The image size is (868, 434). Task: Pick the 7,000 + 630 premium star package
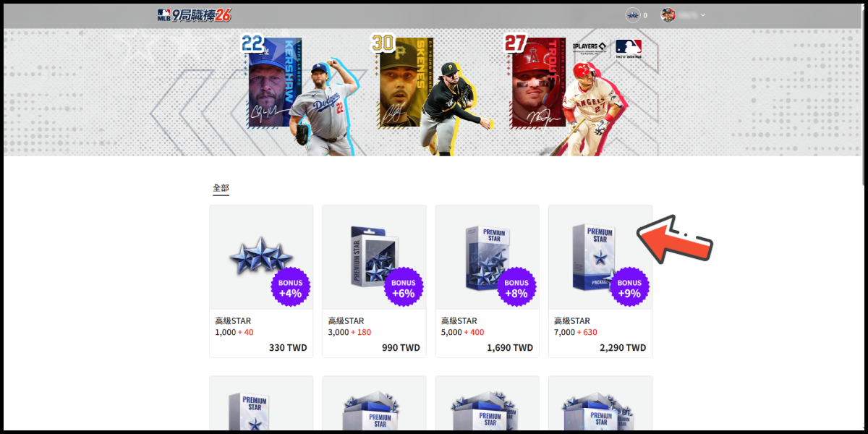[x=600, y=281]
